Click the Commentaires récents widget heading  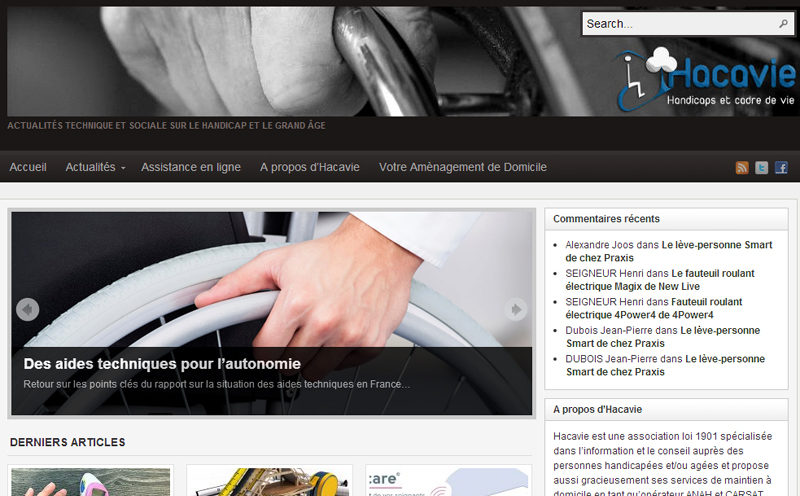pyautogui.click(x=606, y=219)
